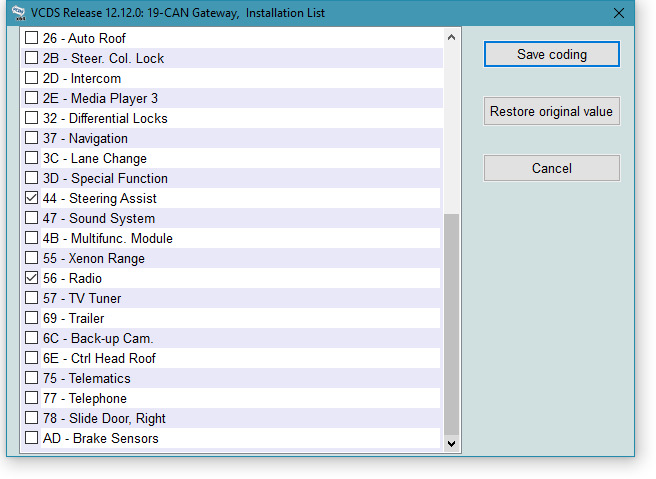Enable 6C - Back-up Cam. checkbox
Viewport: 656px width, 479px height.
click(x=31, y=338)
